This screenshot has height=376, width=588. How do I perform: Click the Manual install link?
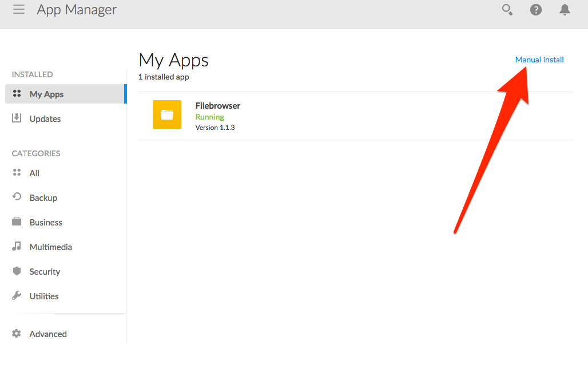(x=539, y=60)
